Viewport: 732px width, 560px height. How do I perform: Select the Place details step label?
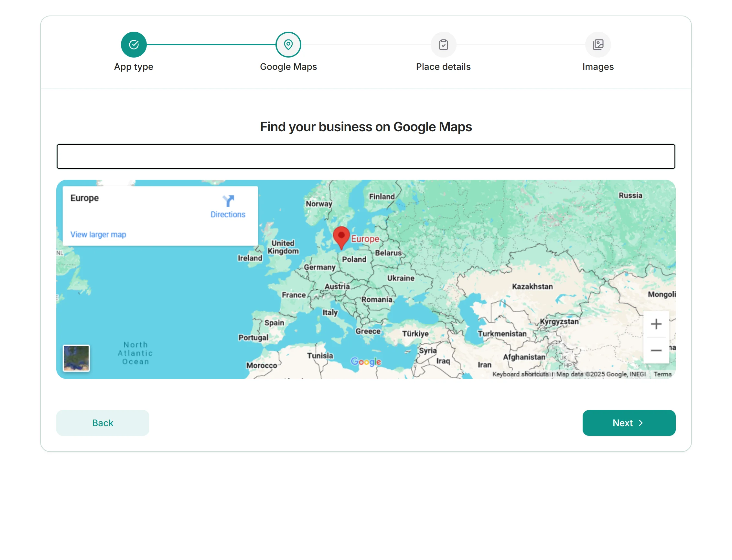443,67
